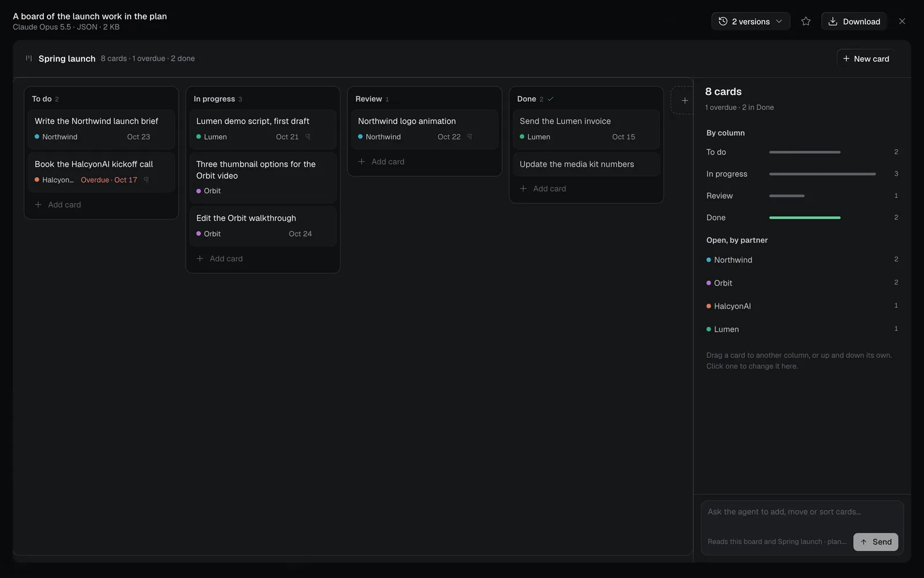Open the note on Lumen demo script card
The height and width of the screenshot is (578, 924).
click(308, 137)
